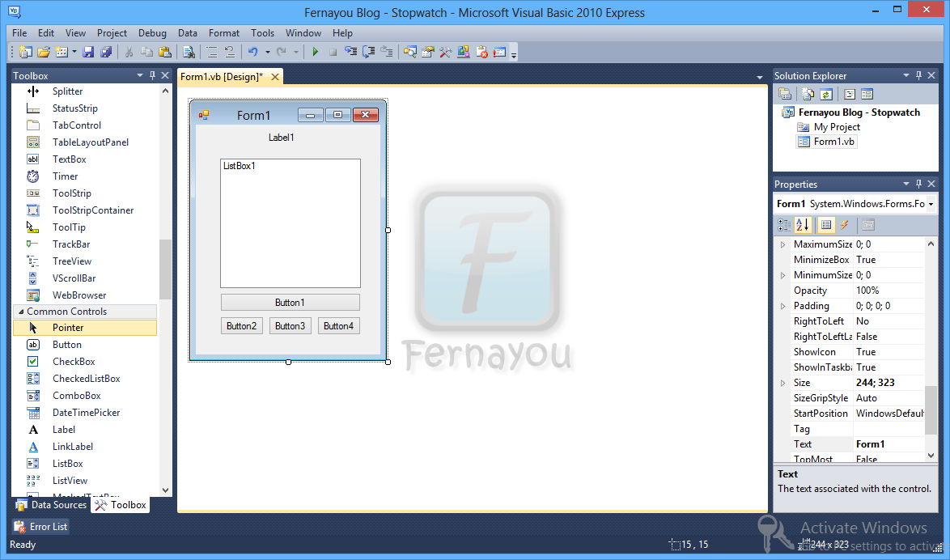Toggle auto-hide pin on Solution Explorer
Screen dimensions: 950x560
point(918,75)
